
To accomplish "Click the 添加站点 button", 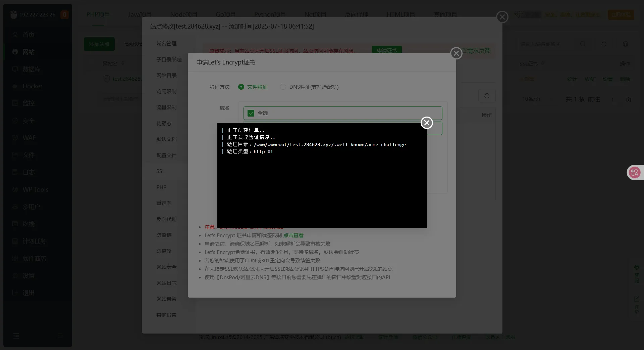I will pyautogui.click(x=99, y=44).
